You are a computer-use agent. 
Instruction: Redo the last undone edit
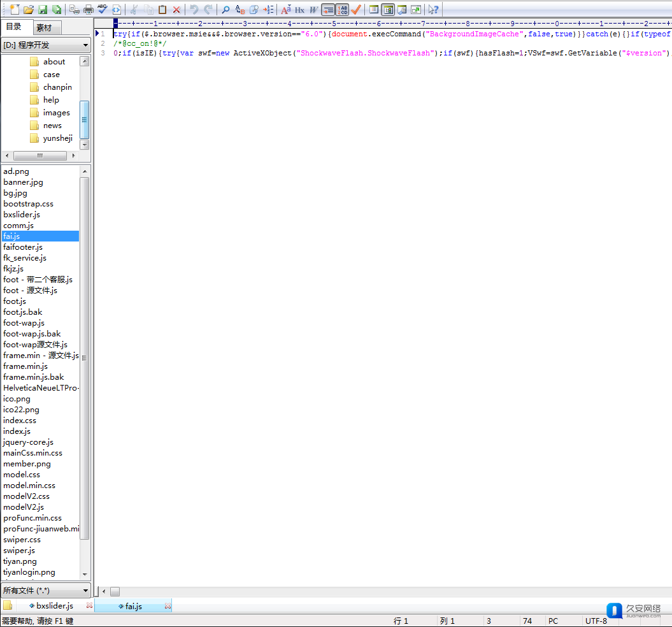click(x=208, y=10)
